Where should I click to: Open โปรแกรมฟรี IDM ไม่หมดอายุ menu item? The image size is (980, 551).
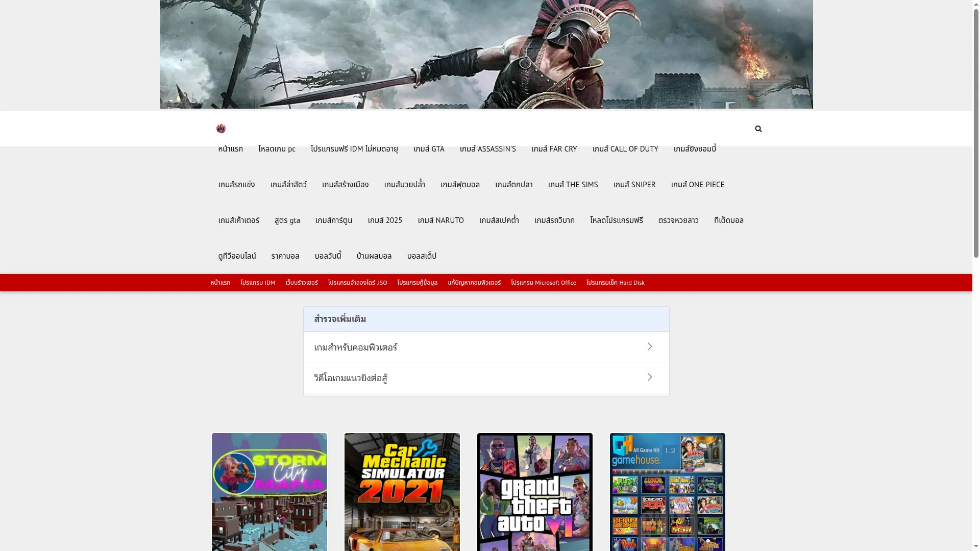tap(354, 149)
